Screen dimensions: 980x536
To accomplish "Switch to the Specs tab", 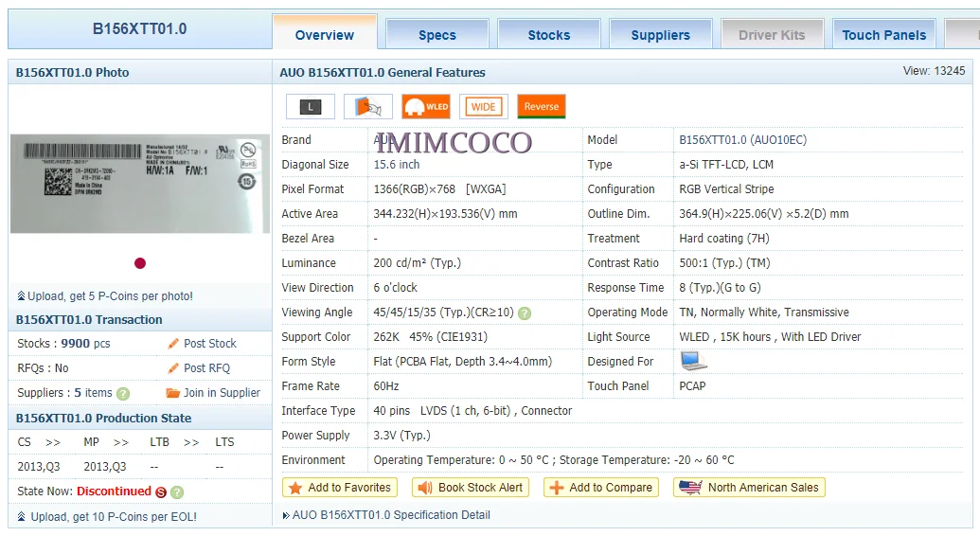I will 437,35.
